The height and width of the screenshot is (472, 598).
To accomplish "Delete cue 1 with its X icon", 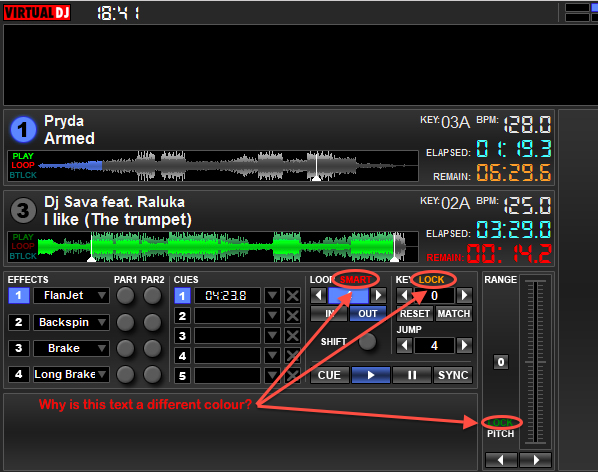I will [293, 296].
